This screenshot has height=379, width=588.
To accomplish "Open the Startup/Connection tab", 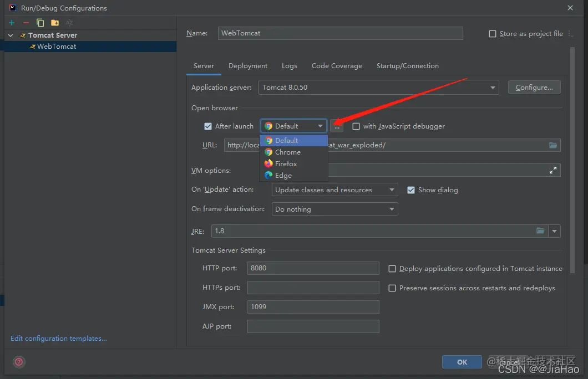I will (408, 66).
